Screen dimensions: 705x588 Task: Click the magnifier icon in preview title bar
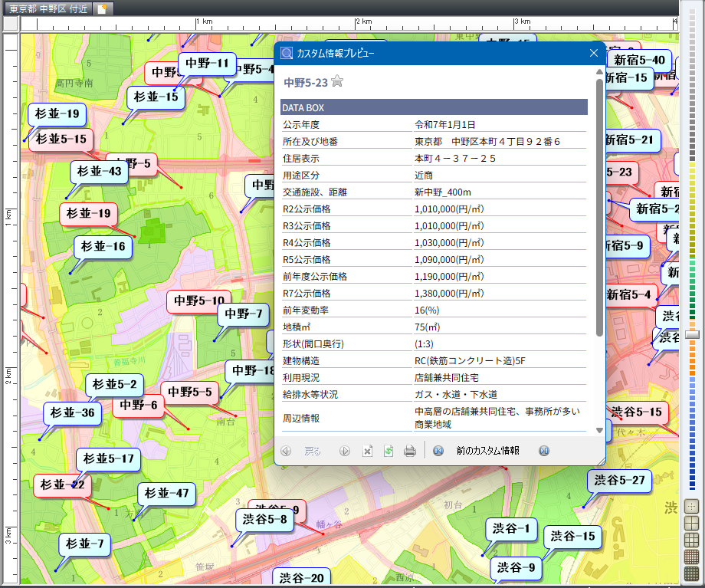click(287, 53)
